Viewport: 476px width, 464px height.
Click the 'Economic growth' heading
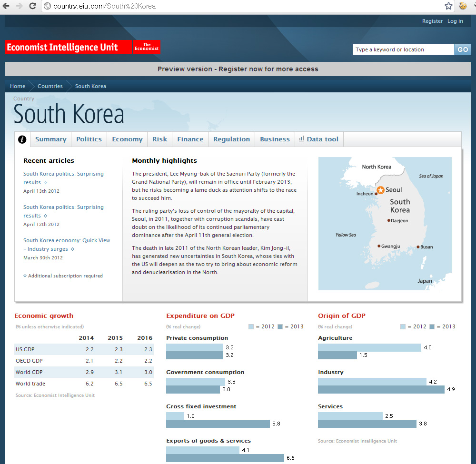[44, 316]
